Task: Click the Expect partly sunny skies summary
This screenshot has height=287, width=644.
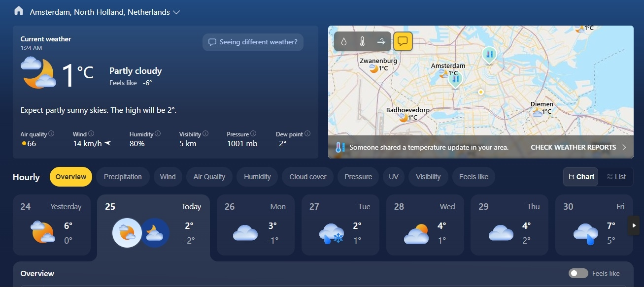Action: point(99,110)
